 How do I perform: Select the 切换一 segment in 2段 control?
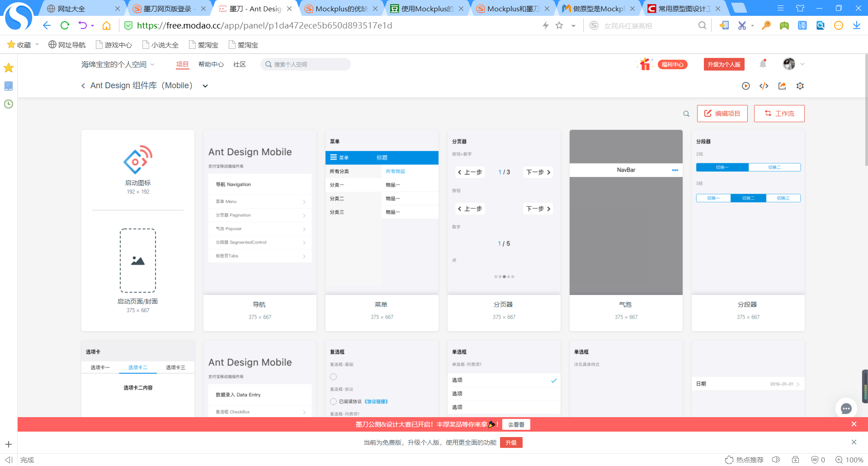pyautogui.click(x=722, y=167)
